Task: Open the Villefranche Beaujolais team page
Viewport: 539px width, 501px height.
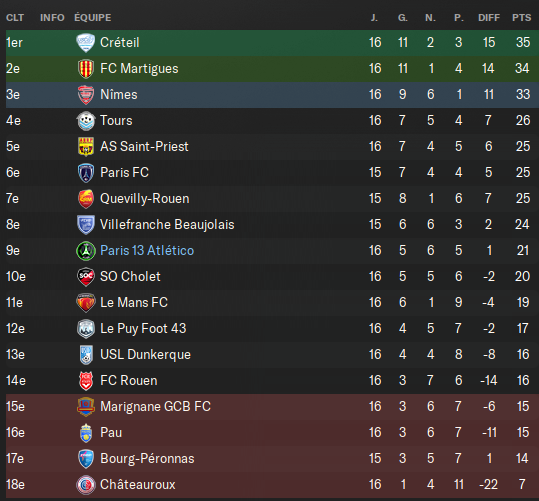Action: pos(167,225)
